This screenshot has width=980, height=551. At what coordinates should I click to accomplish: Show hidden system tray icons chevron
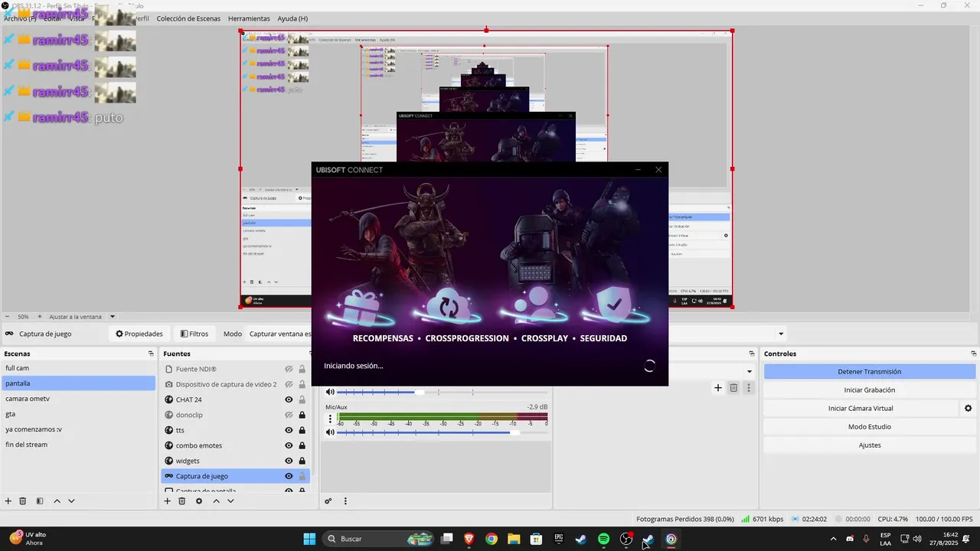tap(833, 539)
